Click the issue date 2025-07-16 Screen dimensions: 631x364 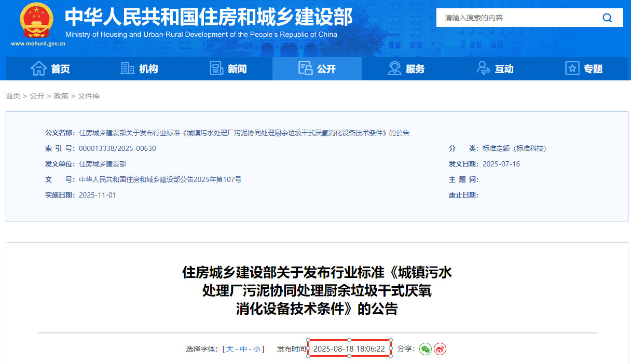[501, 164]
